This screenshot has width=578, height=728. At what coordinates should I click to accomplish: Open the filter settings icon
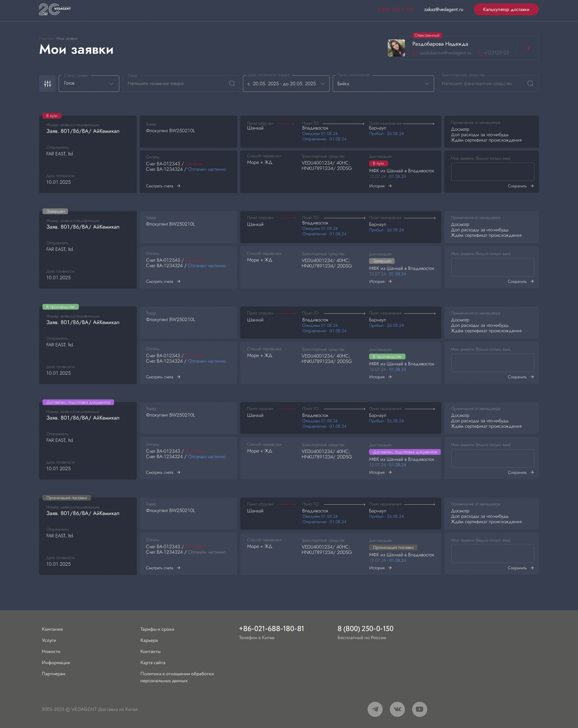click(47, 83)
